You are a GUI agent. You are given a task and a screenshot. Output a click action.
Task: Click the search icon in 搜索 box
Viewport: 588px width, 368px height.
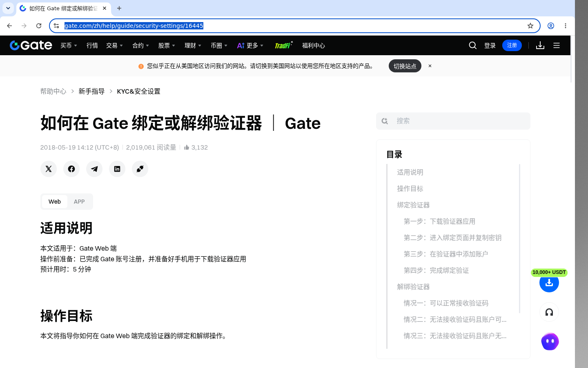tap(385, 121)
